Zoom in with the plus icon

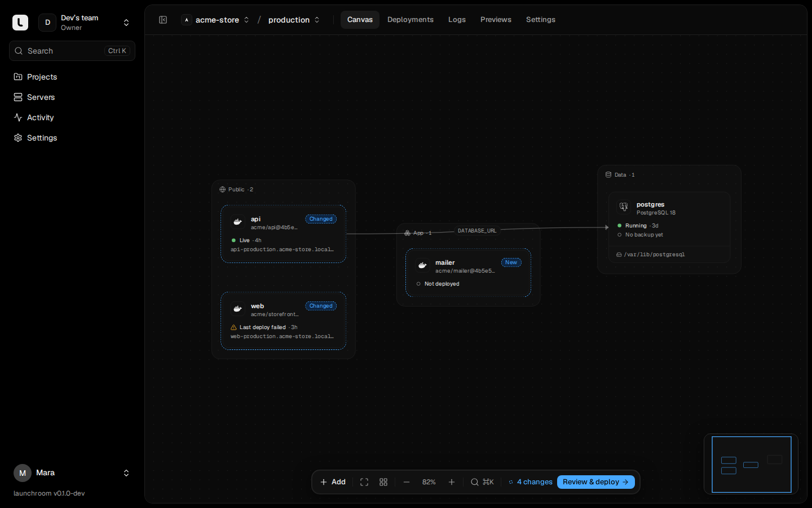tap(452, 482)
